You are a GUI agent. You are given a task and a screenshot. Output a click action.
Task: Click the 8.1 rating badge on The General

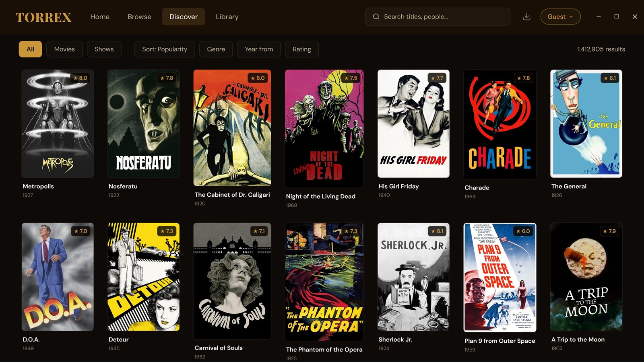pos(610,78)
